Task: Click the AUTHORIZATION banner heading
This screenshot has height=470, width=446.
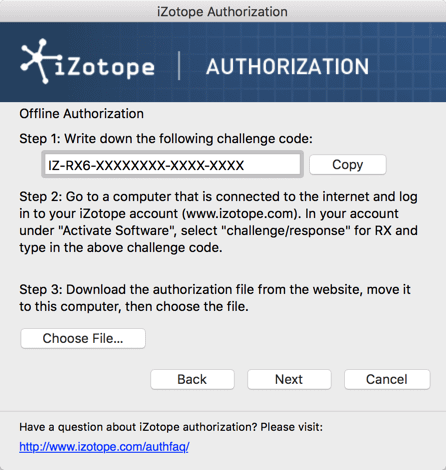Action: click(287, 67)
